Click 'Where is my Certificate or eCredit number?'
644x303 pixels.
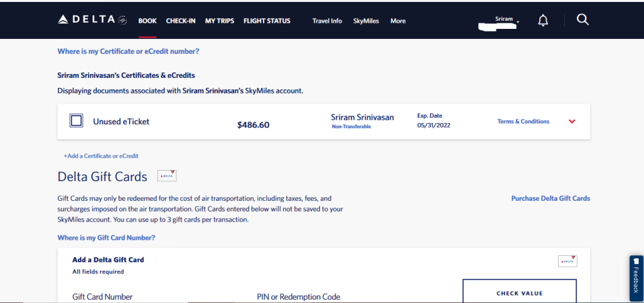tap(129, 51)
